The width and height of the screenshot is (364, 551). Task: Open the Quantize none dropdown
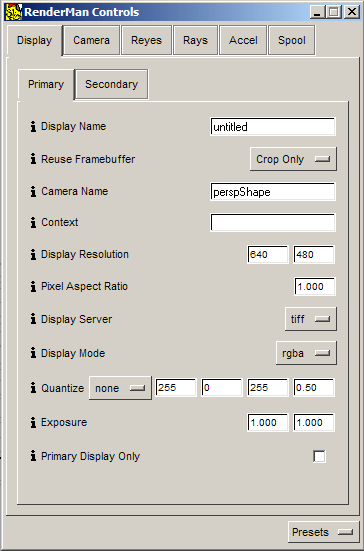point(121,388)
